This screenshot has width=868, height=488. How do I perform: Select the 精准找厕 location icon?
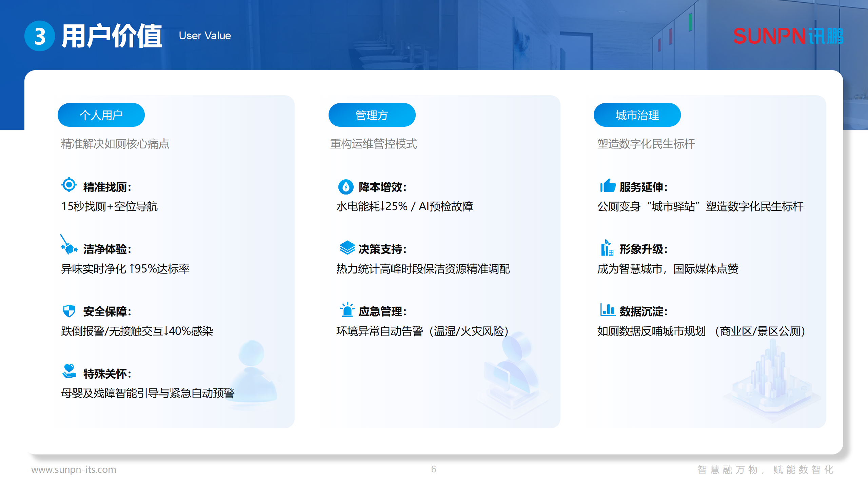click(x=69, y=185)
